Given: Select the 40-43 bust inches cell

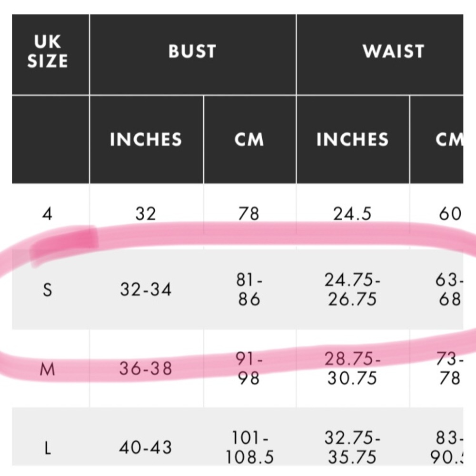Looking at the screenshot, I should (146, 448).
